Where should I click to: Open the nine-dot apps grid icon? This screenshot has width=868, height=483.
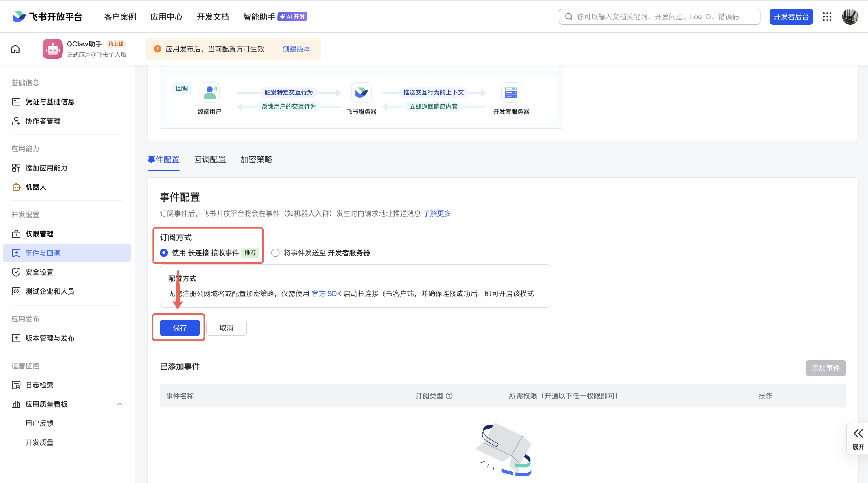(827, 16)
